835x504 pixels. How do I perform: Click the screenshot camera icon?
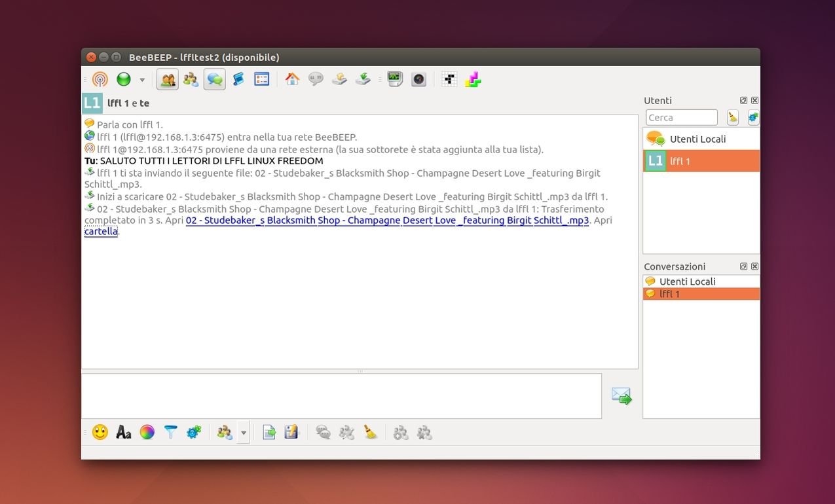tap(418, 80)
